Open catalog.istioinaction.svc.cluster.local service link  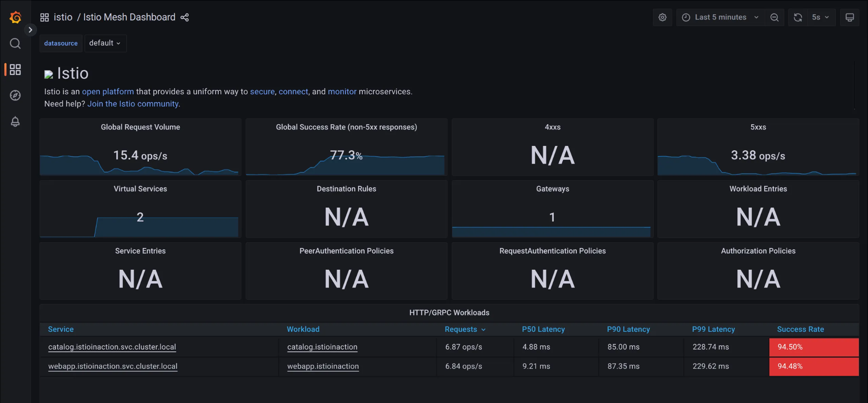[x=112, y=347]
